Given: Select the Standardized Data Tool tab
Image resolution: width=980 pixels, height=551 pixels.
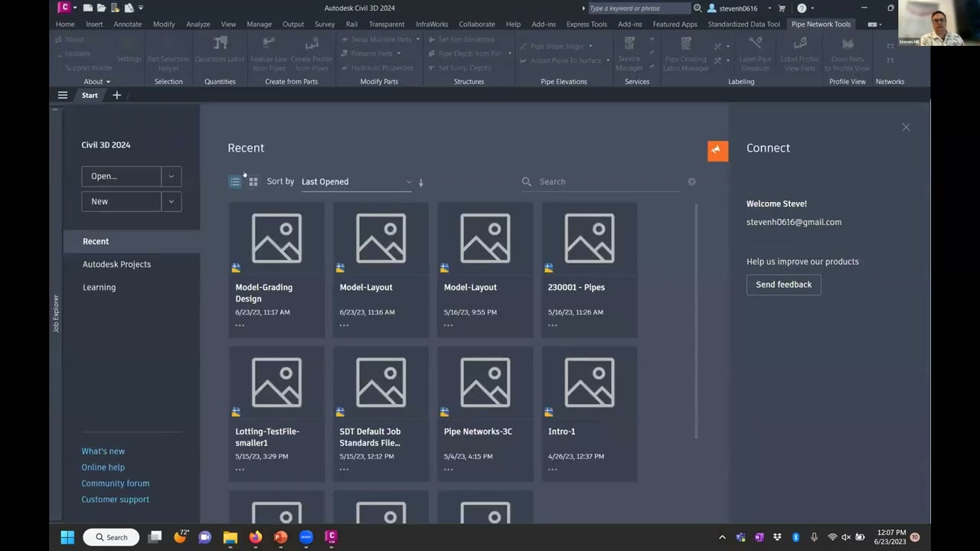Looking at the screenshot, I should (x=744, y=24).
